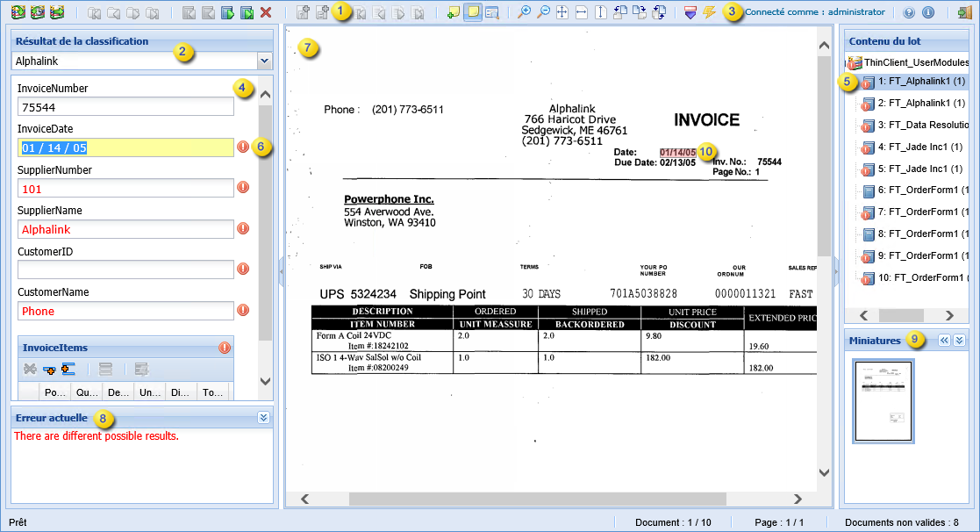Select the zoom in magnifier tool

[526, 11]
